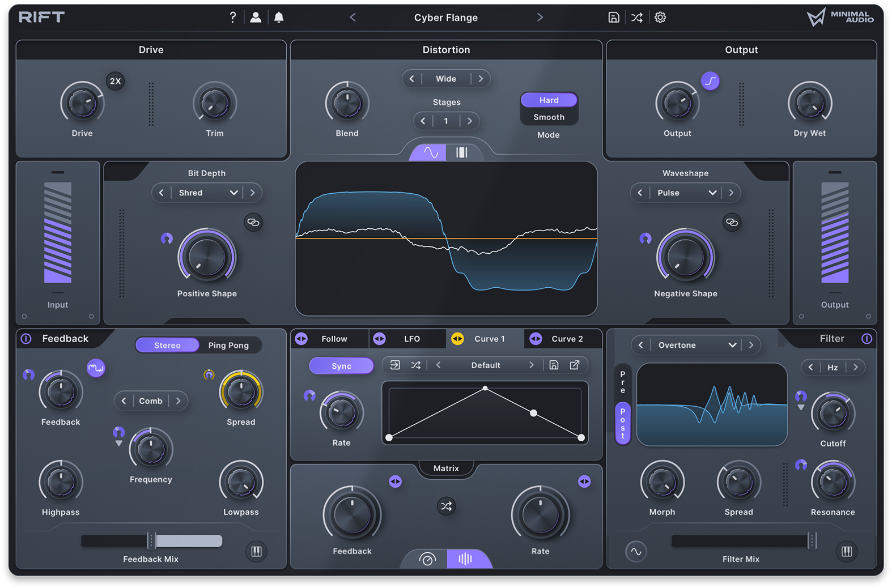Open the notifications bell icon
The image size is (892, 588).
point(279,18)
